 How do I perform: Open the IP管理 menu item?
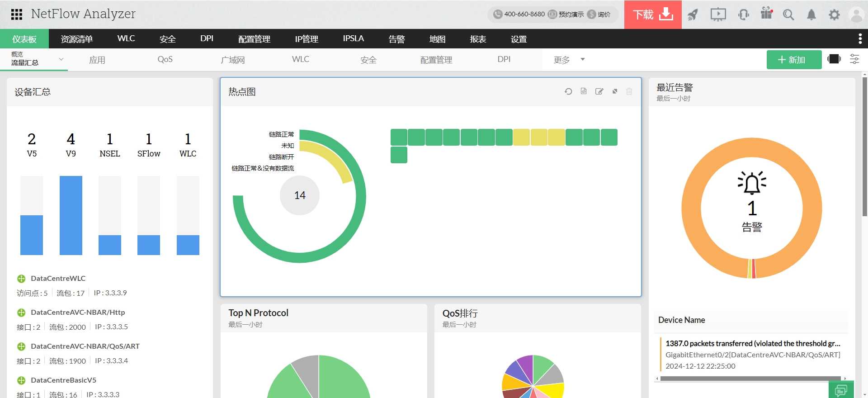[x=307, y=39]
